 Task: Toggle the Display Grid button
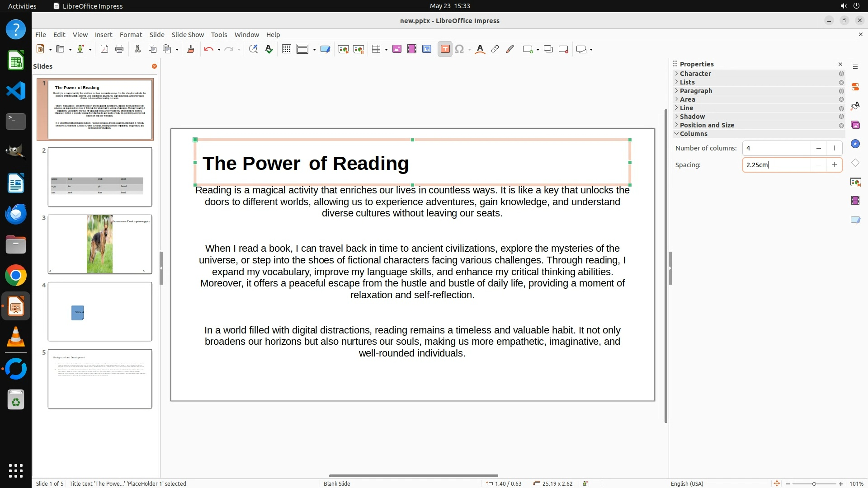(x=287, y=49)
